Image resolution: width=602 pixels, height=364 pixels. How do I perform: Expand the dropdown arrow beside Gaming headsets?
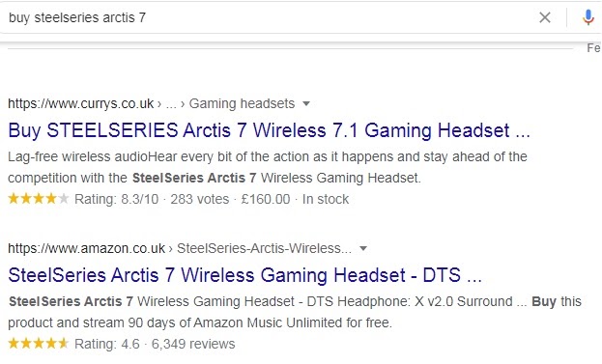coord(306,103)
